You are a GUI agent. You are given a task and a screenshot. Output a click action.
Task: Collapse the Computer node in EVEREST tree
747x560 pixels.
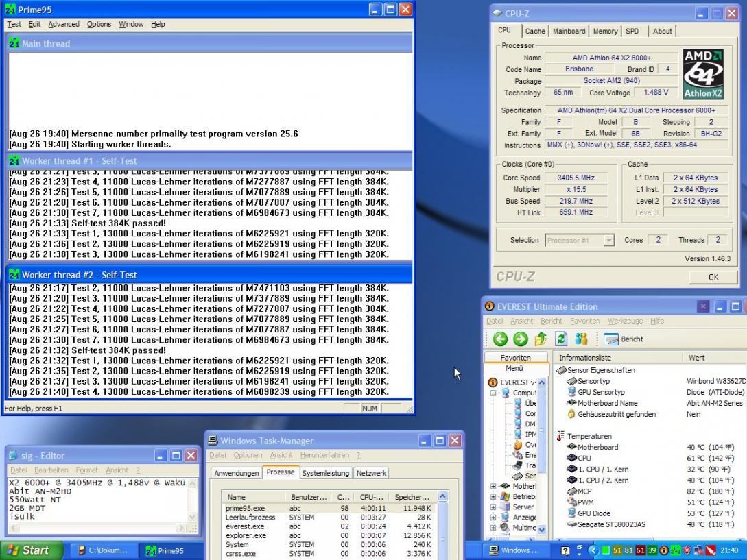[x=493, y=393]
